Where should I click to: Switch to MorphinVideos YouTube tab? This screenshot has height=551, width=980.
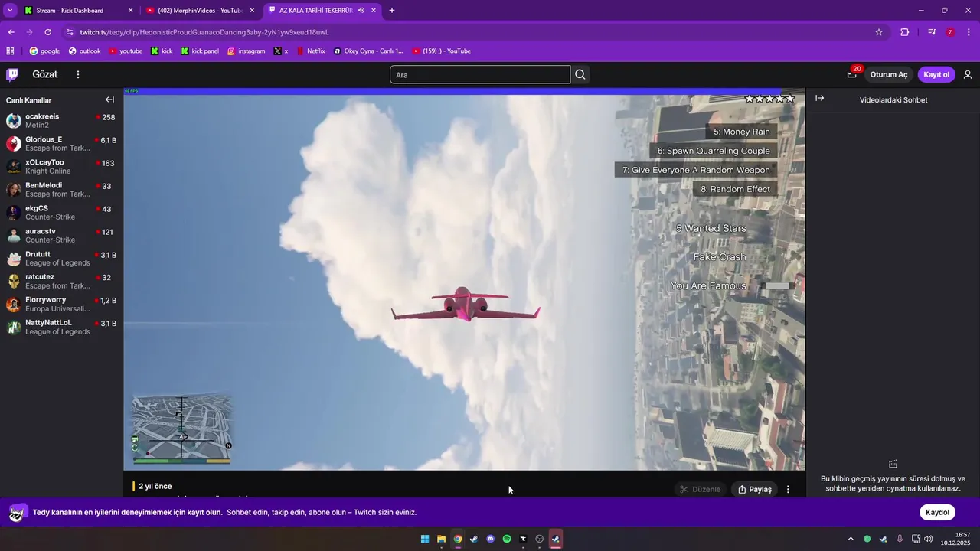point(200,11)
